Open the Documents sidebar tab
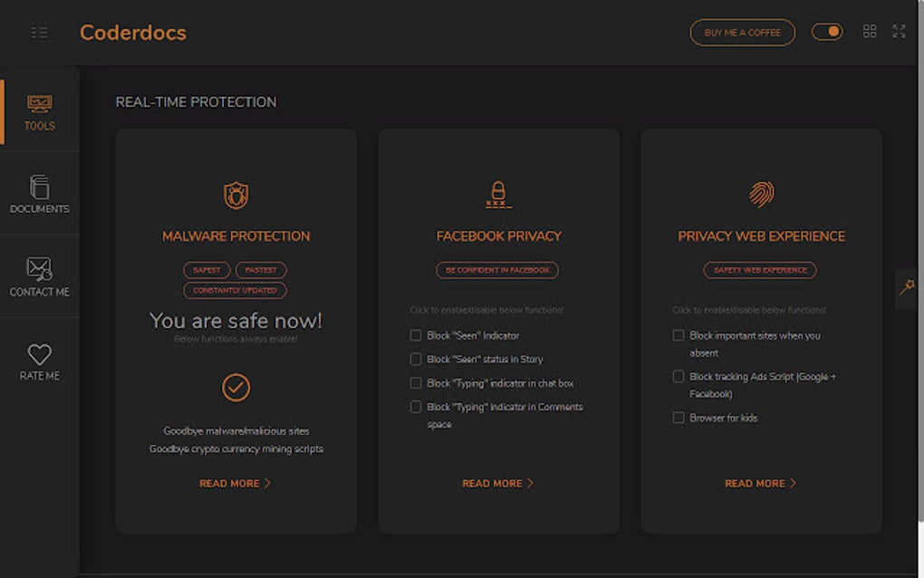The image size is (924, 578). point(39,194)
